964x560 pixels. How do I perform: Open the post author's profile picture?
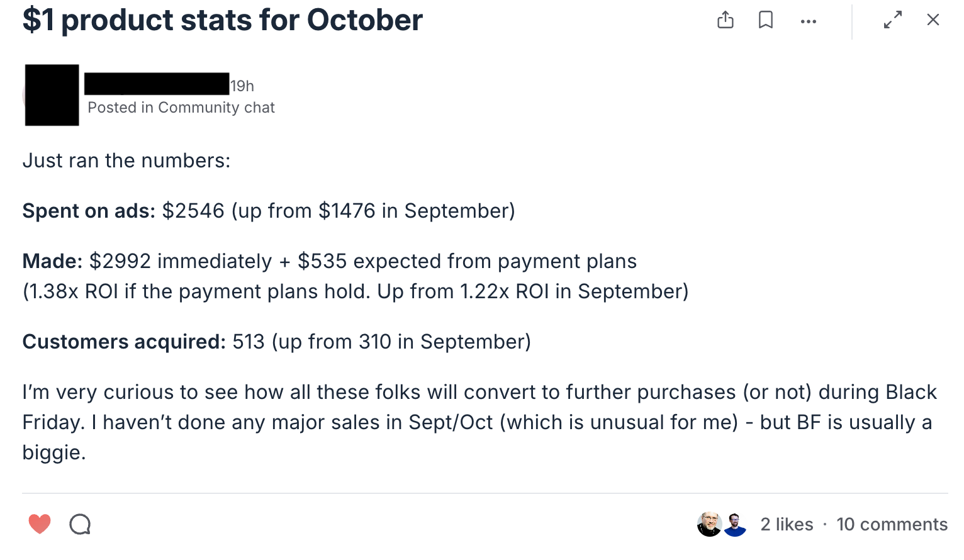(52, 95)
